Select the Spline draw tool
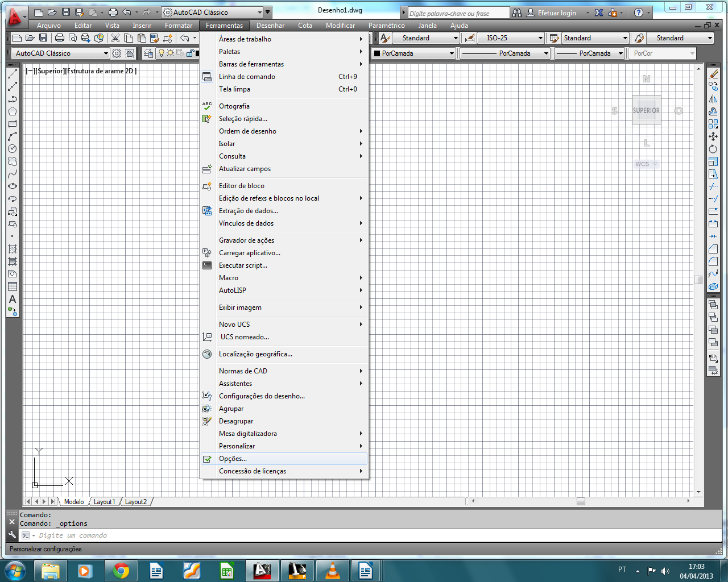This screenshot has width=728, height=582. tap(13, 174)
